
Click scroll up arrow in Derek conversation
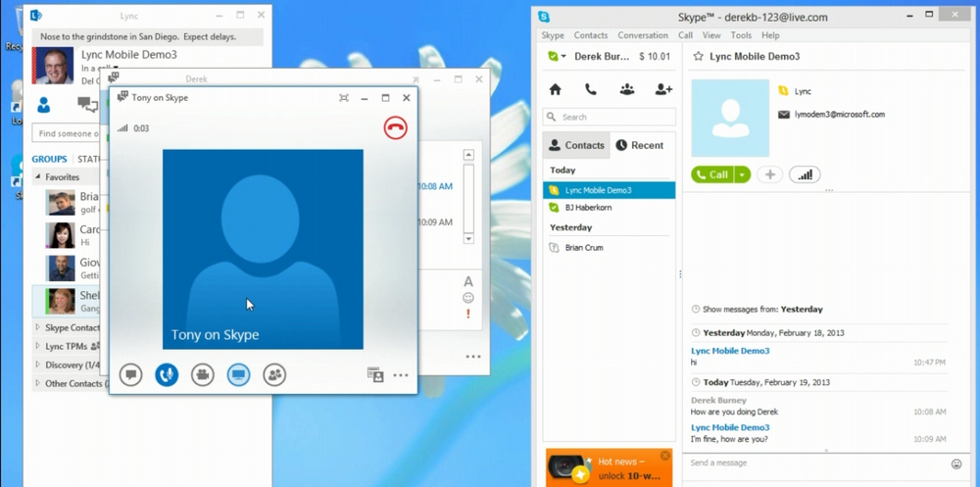[468, 155]
